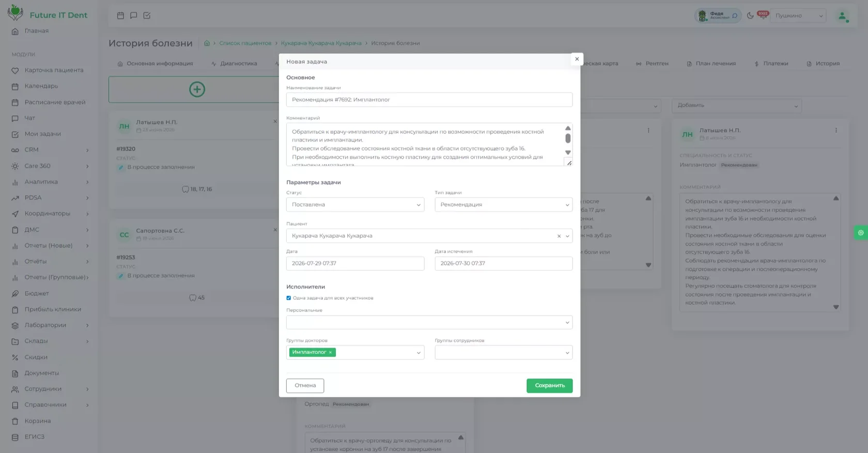Click comment textarea scroll down arrow
Screen dimensions: 868x453
click(568, 153)
